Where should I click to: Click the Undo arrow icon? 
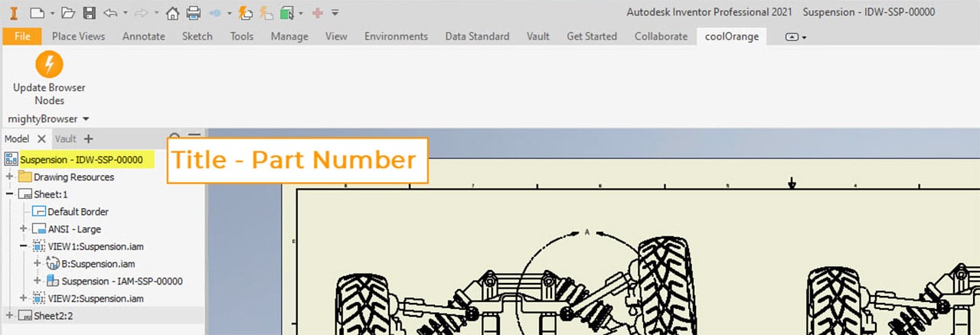click(x=110, y=12)
